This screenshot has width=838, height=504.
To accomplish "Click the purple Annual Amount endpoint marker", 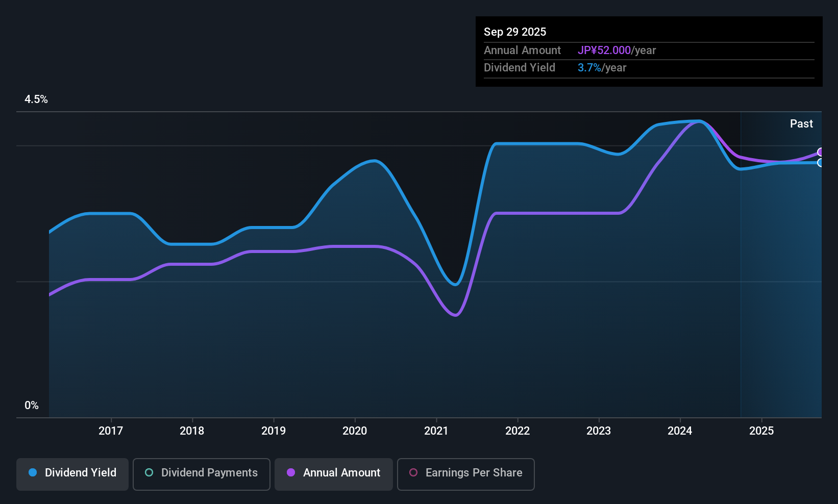I will pyautogui.click(x=821, y=152).
